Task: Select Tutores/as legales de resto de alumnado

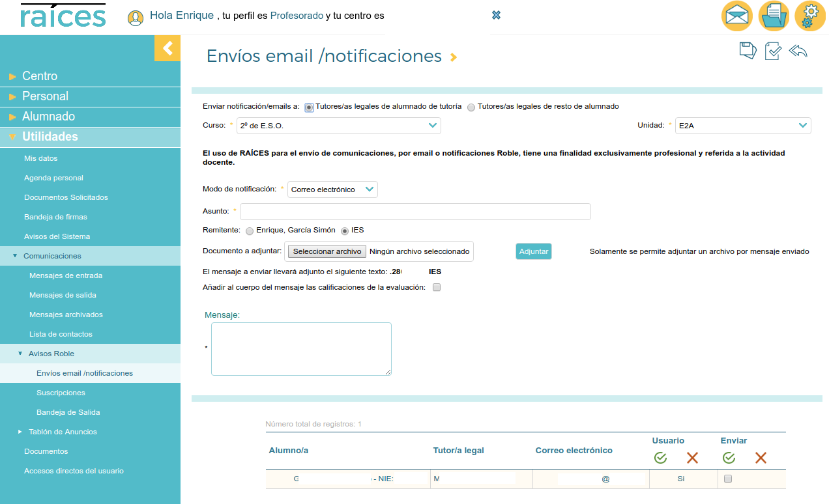Action: pos(471,107)
